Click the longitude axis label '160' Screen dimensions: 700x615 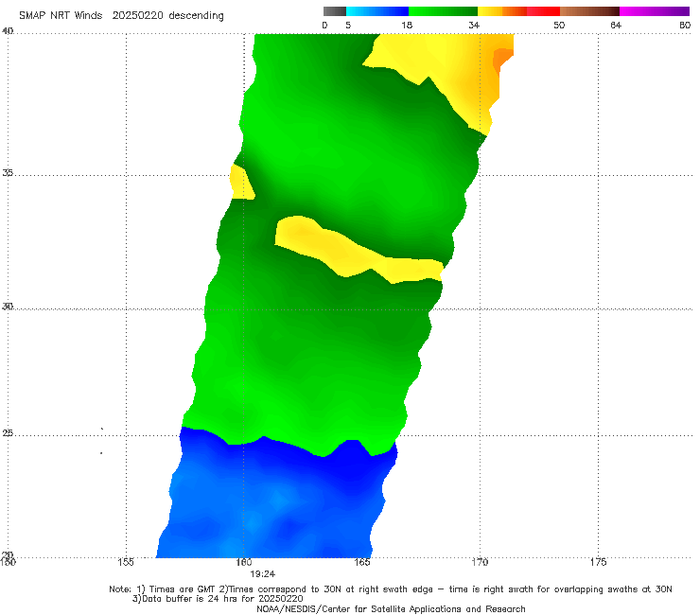click(x=244, y=562)
